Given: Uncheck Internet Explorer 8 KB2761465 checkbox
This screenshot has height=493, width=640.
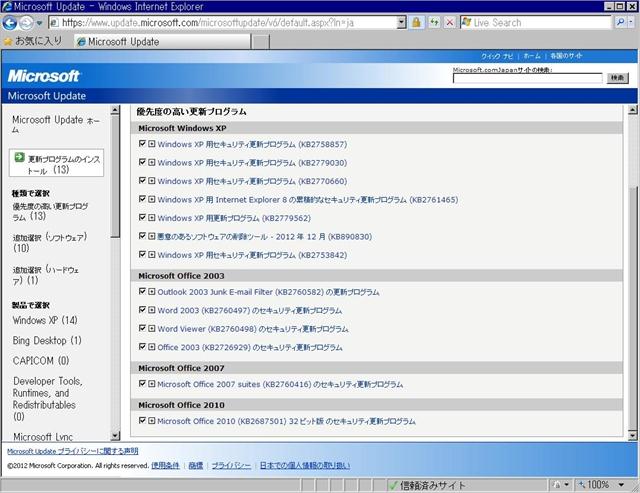Looking at the screenshot, I should click(x=142, y=199).
